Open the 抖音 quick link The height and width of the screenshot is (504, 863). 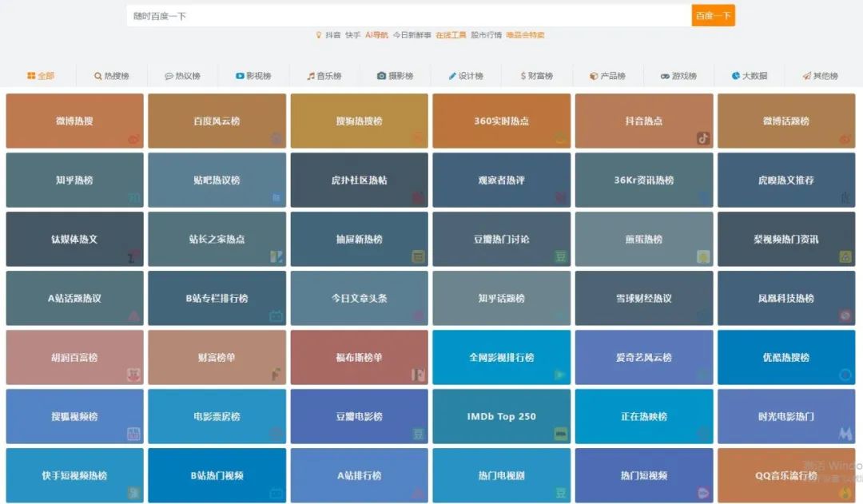[x=333, y=34]
